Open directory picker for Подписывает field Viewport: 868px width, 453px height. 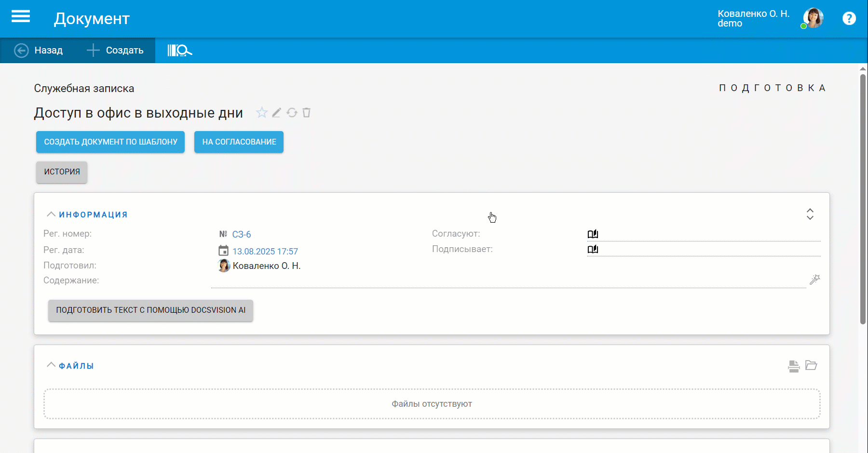click(593, 249)
